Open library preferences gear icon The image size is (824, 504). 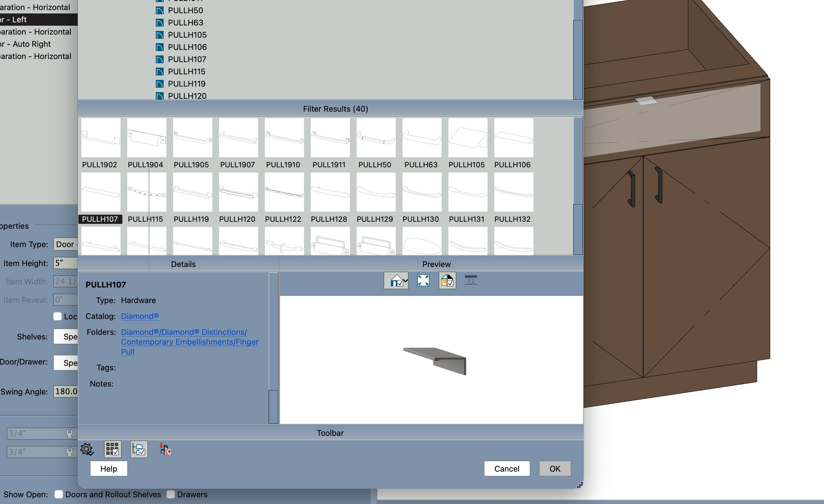point(87,449)
